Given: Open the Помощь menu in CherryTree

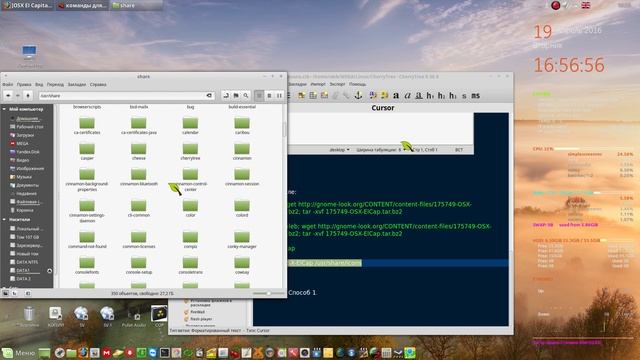Looking at the screenshot, I should (358, 84).
